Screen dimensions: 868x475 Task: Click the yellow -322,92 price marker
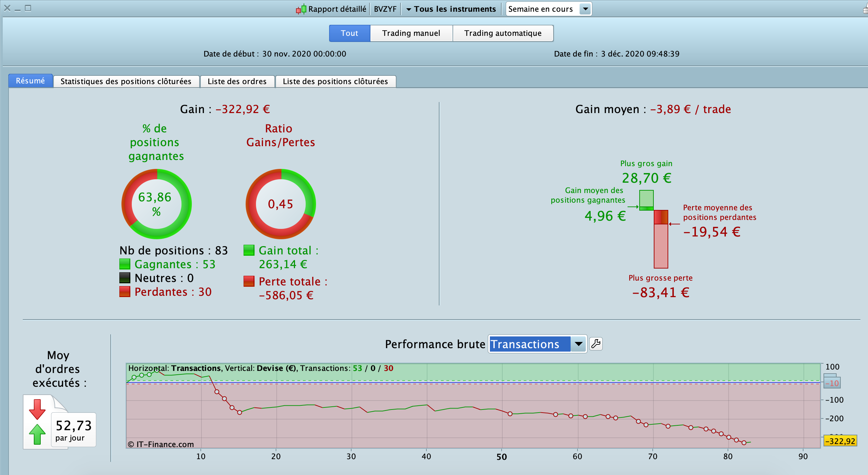(840, 441)
